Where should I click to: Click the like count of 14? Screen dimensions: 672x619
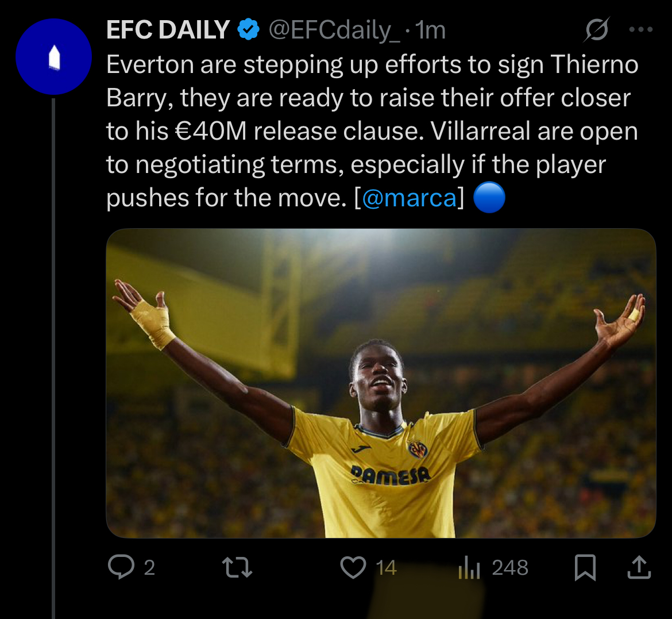tap(386, 568)
